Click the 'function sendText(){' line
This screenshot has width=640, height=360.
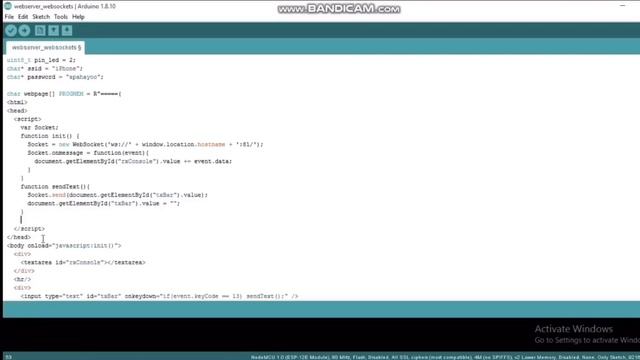55,187
